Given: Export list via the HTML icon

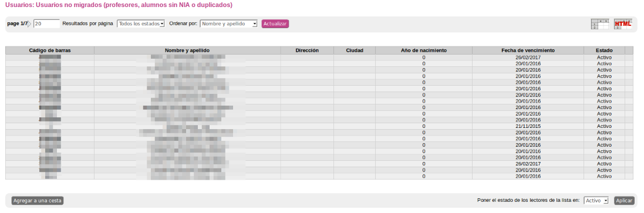Looking at the screenshot, I should point(623,24).
